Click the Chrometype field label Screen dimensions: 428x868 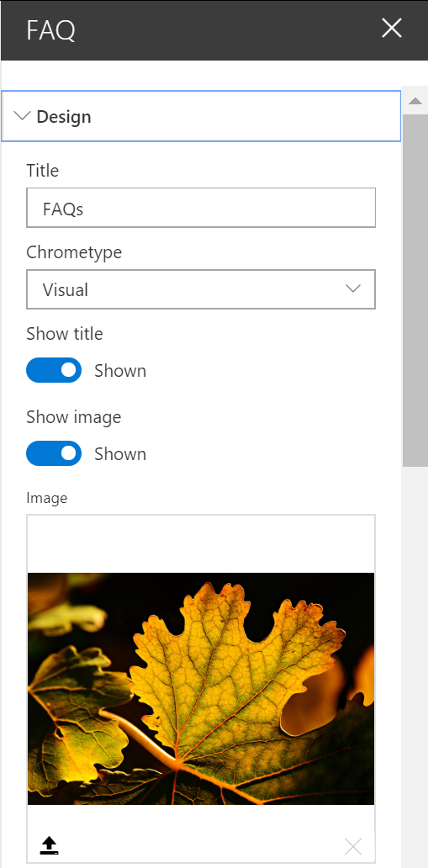(x=74, y=252)
